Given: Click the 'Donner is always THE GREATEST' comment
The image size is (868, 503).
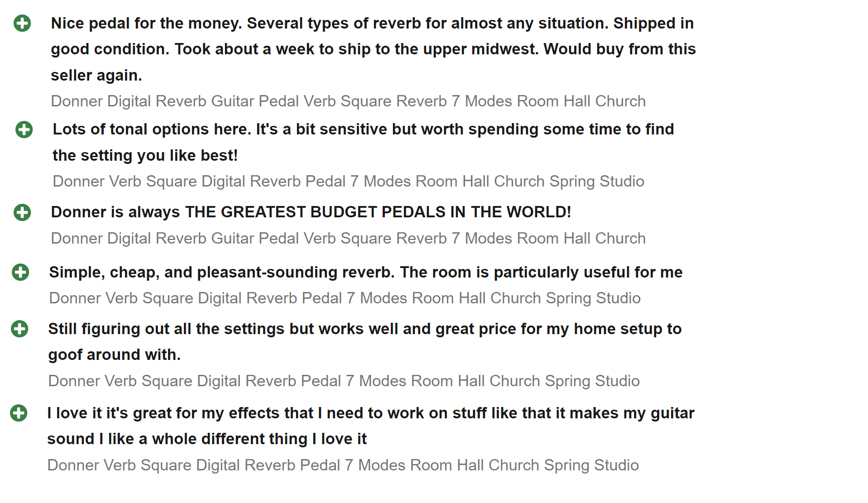Looking at the screenshot, I should (x=311, y=212).
